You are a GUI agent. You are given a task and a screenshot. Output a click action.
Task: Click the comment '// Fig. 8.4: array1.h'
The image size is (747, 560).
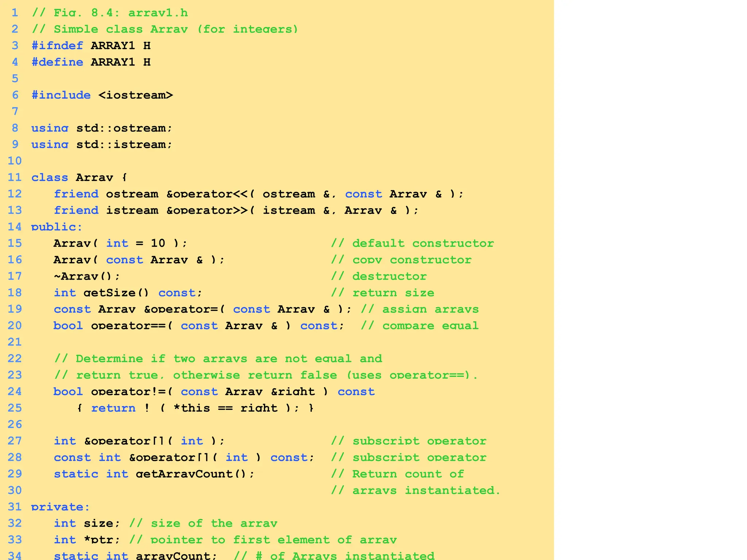pyautogui.click(x=110, y=13)
